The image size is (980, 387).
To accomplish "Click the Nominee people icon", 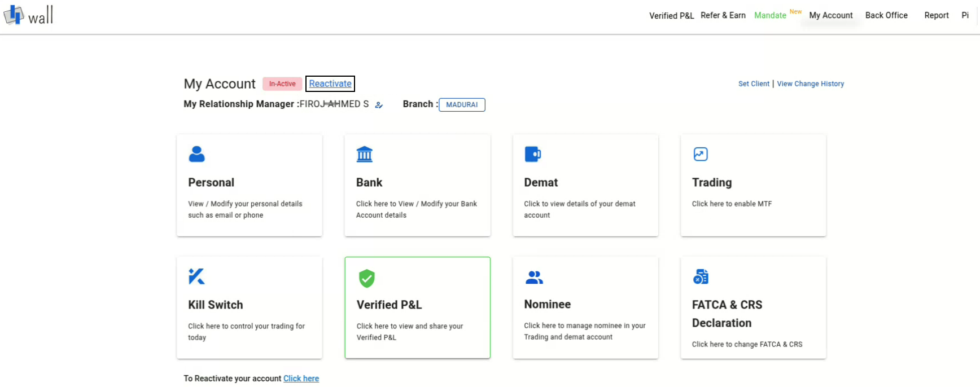I will (x=533, y=277).
